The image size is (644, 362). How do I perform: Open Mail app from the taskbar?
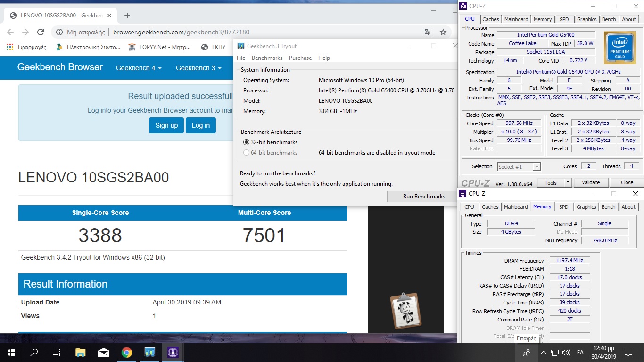[104, 352]
